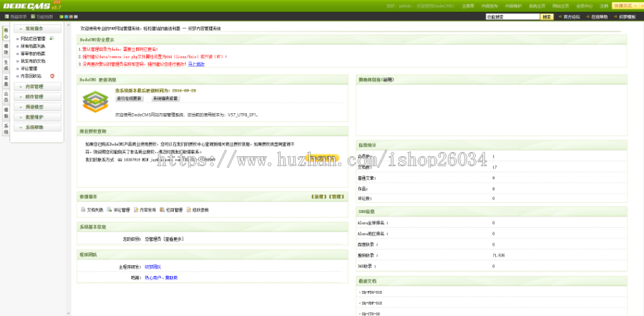Click 注销 to log out
Screen dimensions: 644x316
[x=604, y=6]
